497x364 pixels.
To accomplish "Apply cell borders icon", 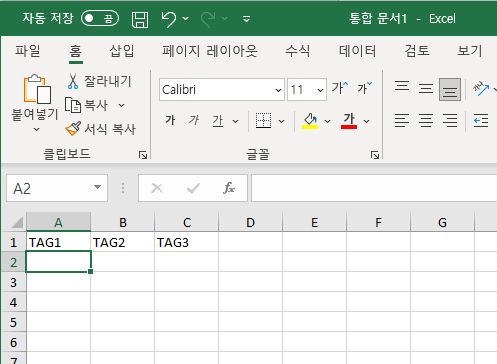I will [x=263, y=120].
